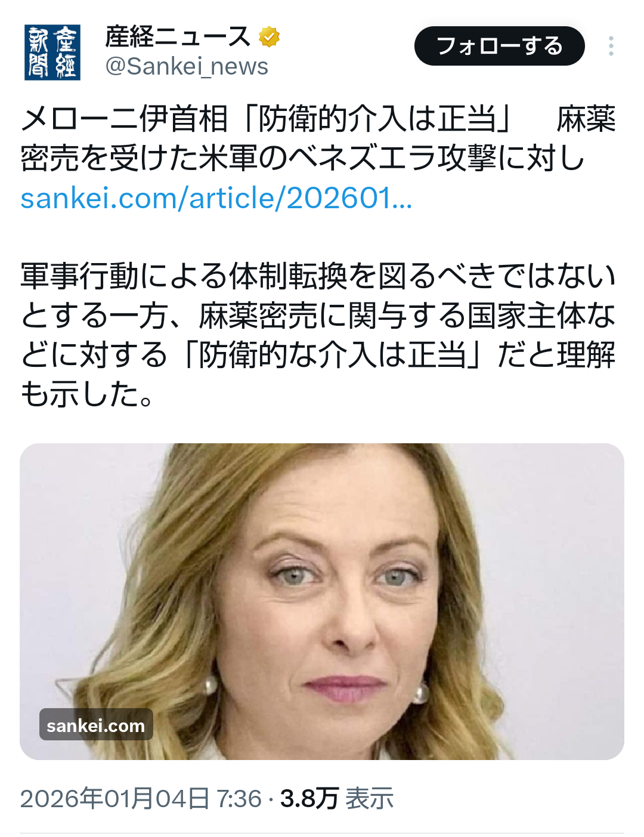Click the sankei.com label on the image
This screenshot has width=644, height=837.
[96, 725]
